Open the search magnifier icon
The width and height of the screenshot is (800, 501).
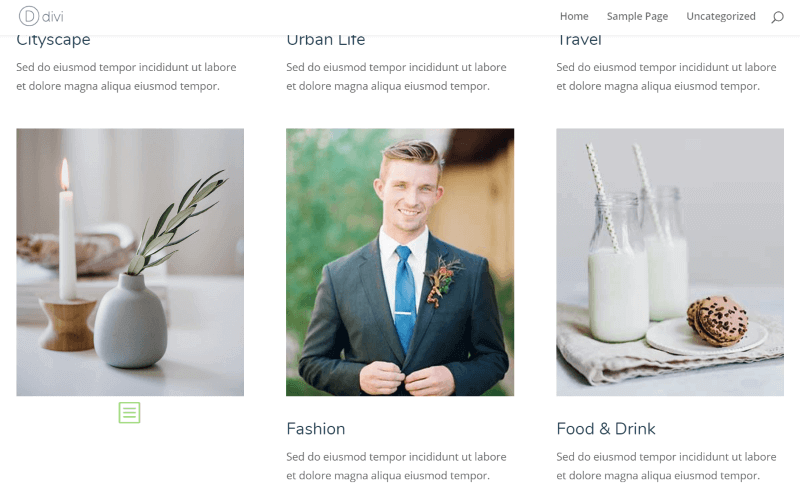(777, 17)
